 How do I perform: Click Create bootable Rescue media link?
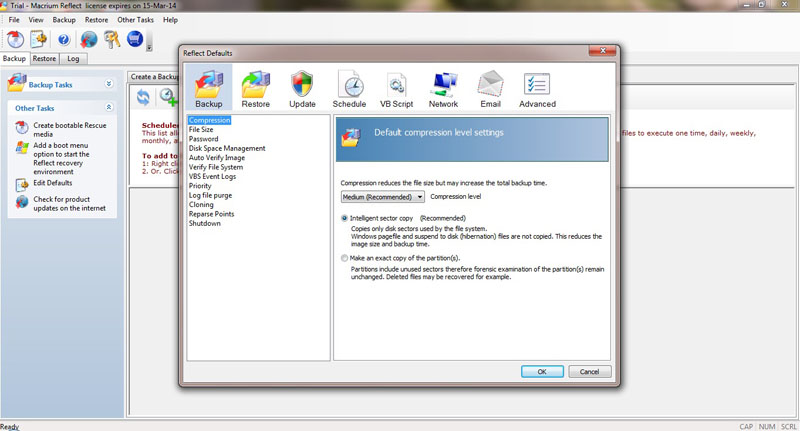[x=70, y=130]
